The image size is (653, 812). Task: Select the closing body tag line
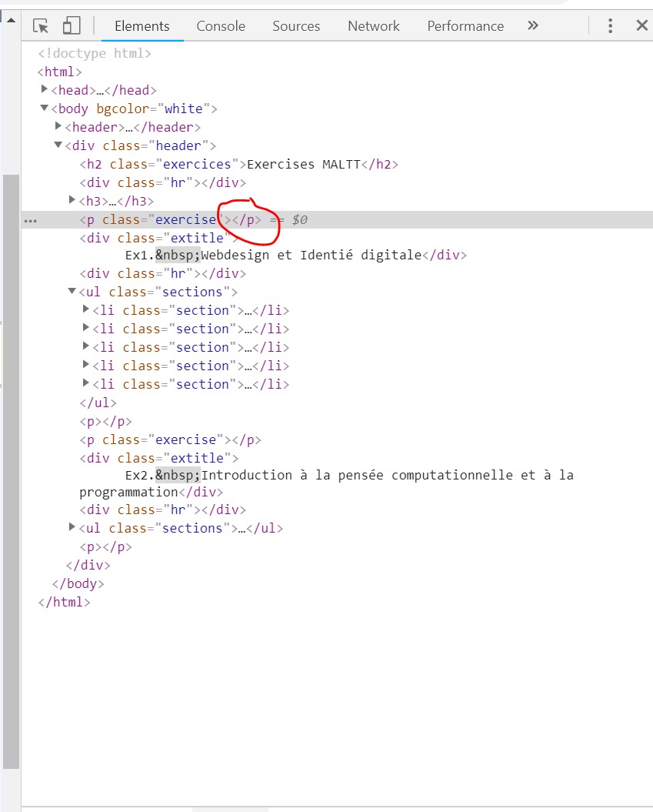click(x=78, y=583)
